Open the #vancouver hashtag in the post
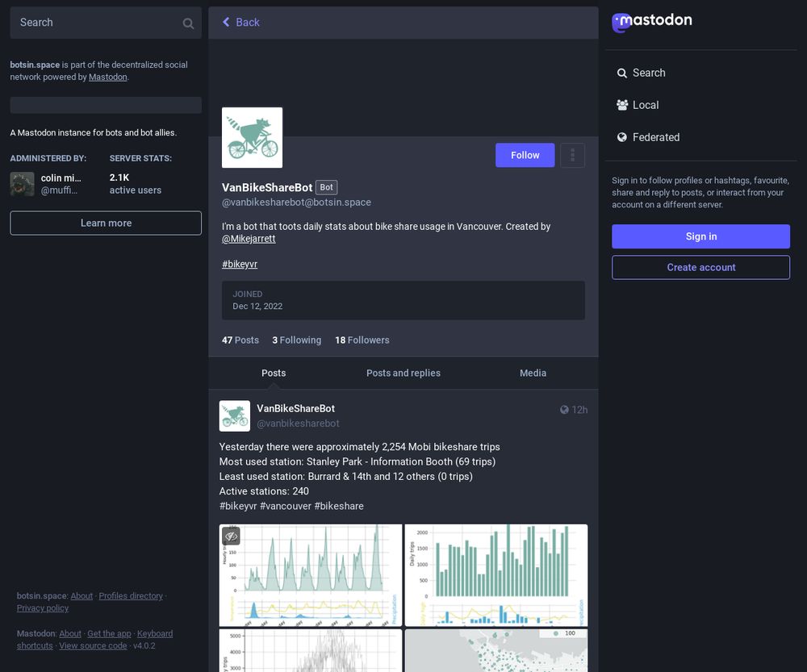The image size is (807, 672). pos(286,506)
